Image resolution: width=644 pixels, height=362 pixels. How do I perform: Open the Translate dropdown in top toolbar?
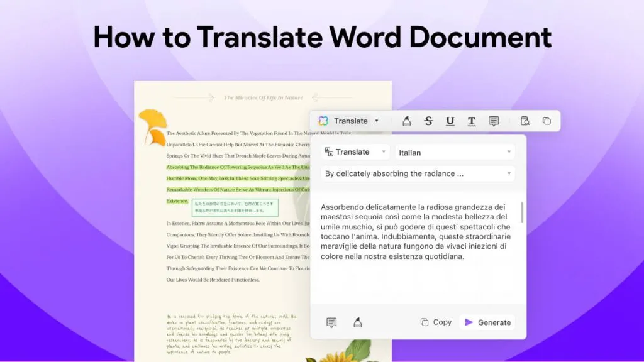(377, 121)
